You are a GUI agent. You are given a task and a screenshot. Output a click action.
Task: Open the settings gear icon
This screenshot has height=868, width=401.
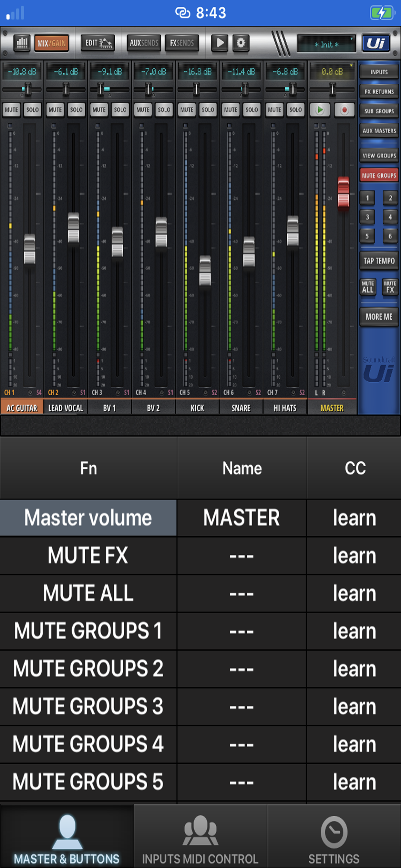point(241,43)
